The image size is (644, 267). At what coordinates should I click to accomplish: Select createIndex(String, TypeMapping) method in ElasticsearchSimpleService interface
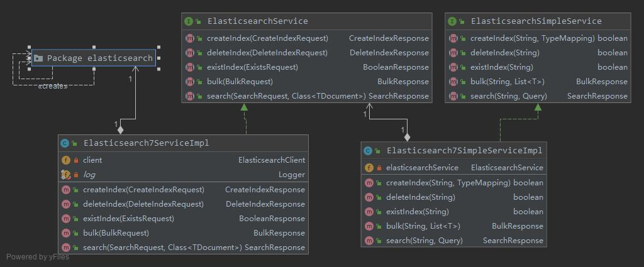pos(532,38)
